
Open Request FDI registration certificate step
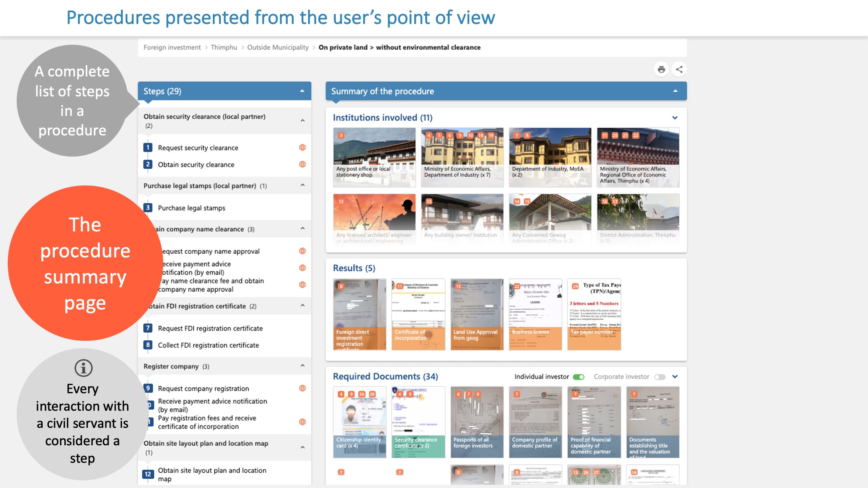click(x=210, y=328)
